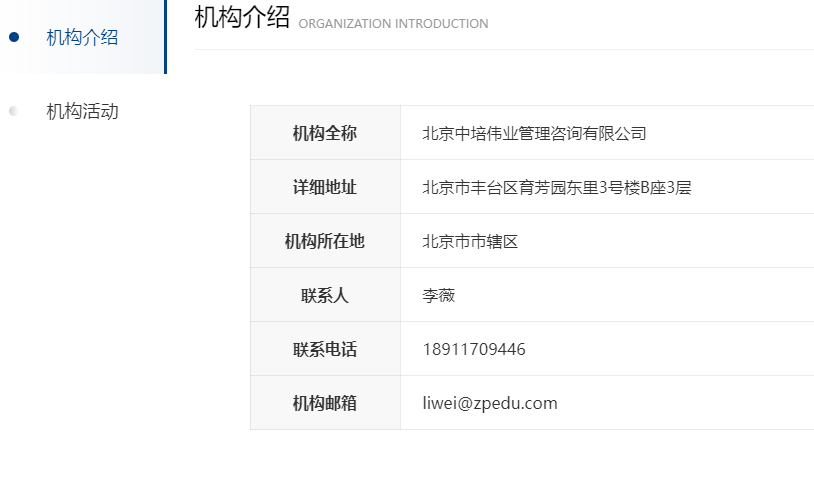
Task: Select company name 北京中培伟业管理咨询有限公司
Action: click(534, 133)
